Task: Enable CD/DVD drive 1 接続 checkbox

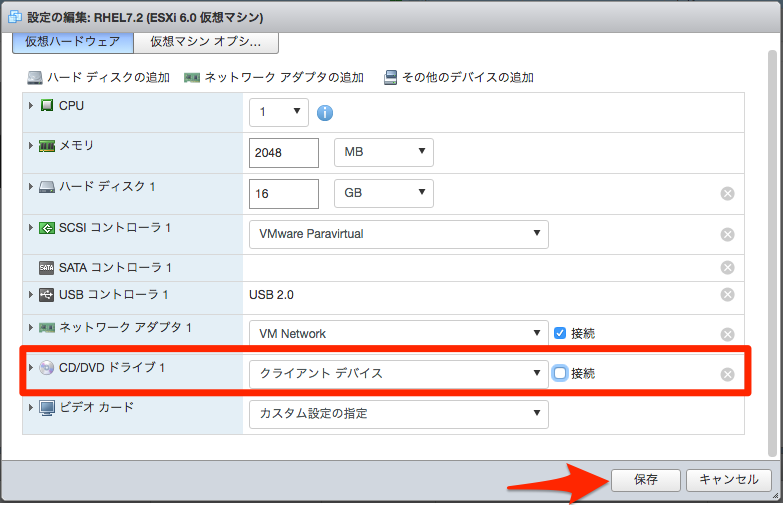Action: (560, 373)
